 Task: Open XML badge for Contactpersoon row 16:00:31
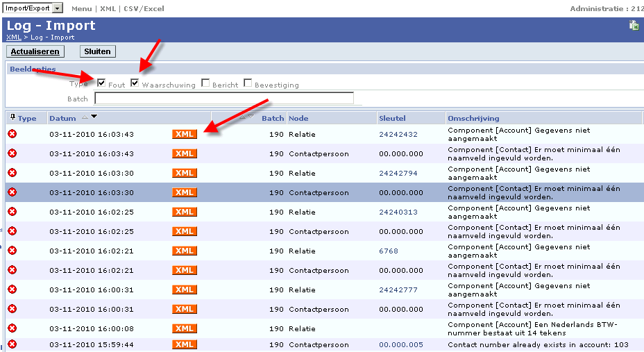click(x=185, y=309)
